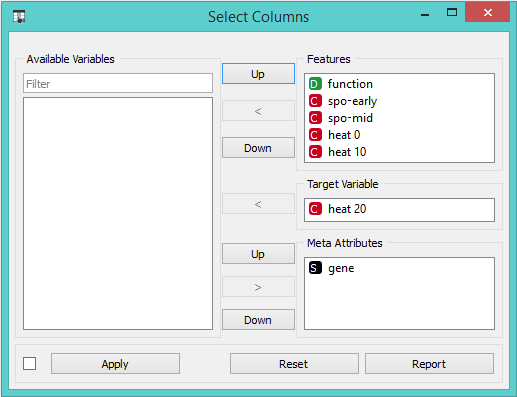This screenshot has height=397, width=517.
Task: Select the function feature text
Action: coord(350,84)
